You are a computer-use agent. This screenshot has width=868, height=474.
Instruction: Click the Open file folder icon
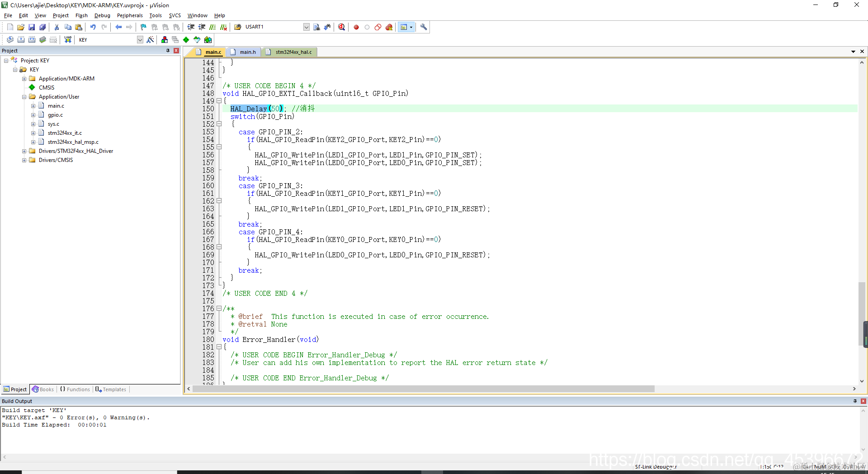(x=21, y=27)
